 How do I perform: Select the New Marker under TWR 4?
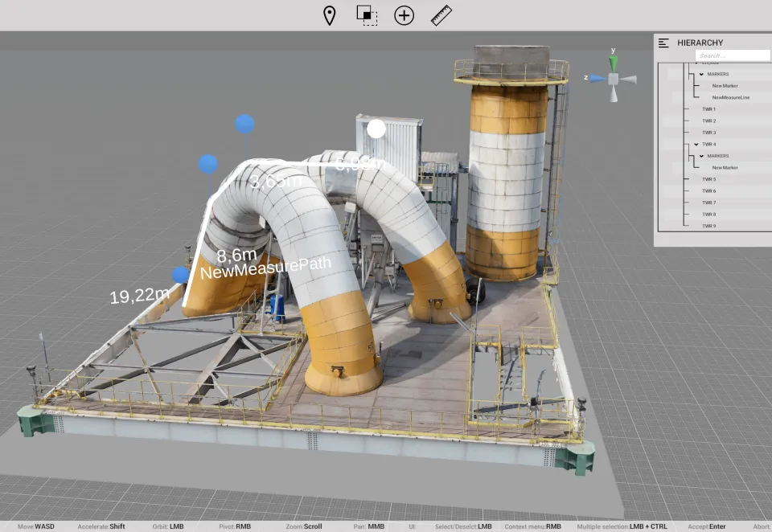coord(726,167)
